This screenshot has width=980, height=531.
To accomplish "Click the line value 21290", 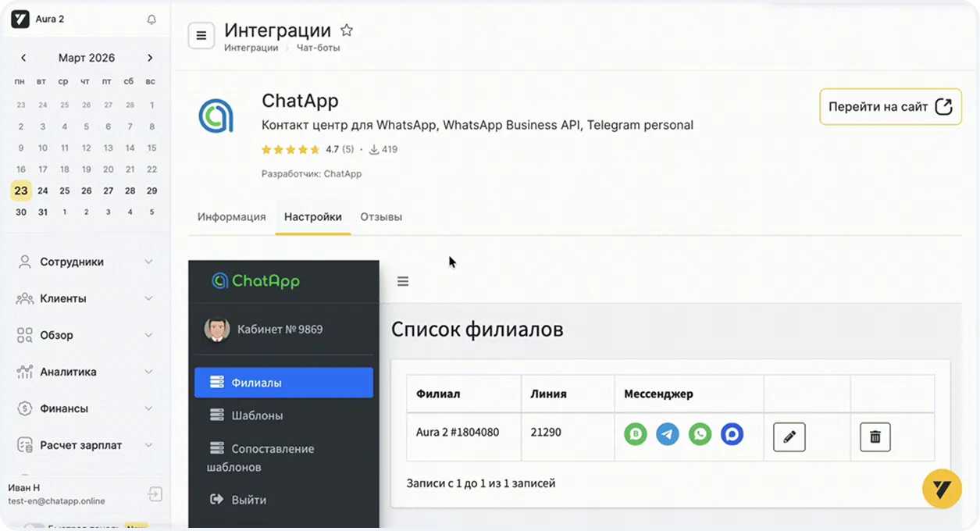I will 545,432.
